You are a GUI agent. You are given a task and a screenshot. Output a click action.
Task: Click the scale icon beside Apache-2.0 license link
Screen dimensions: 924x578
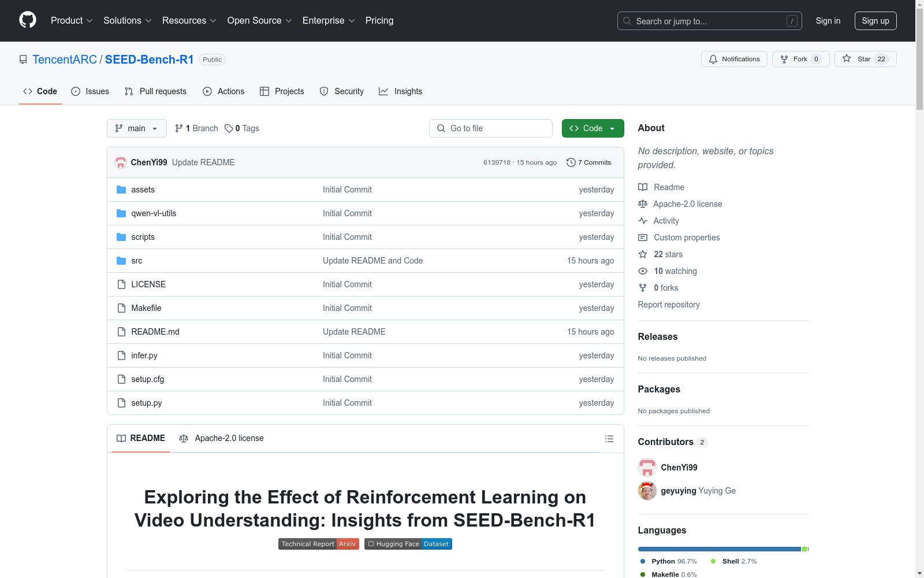[643, 204]
